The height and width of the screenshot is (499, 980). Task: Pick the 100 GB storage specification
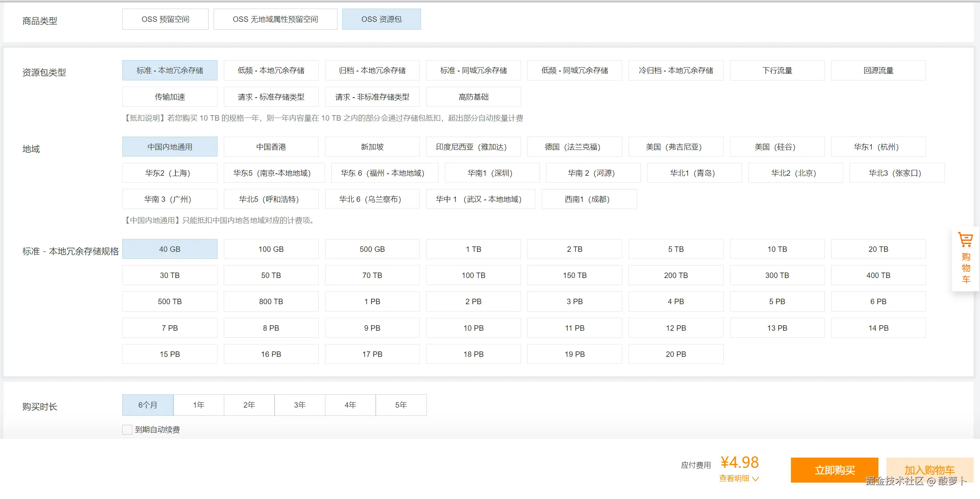coord(271,249)
